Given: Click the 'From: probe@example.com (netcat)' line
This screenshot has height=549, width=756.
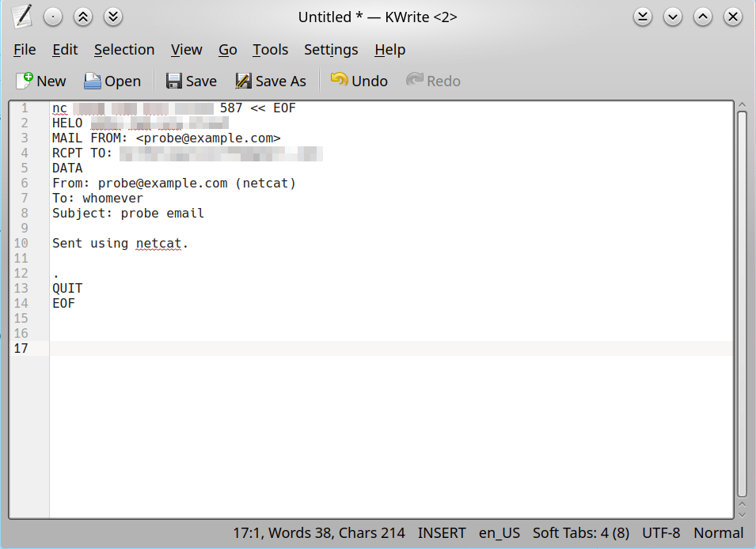Looking at the screenshot, I should (x=174, y=184).
